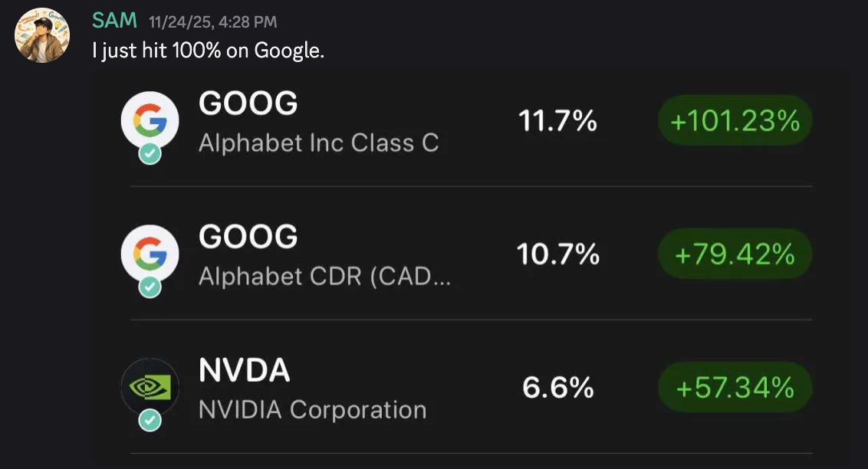Click the NVIDIA Corporation name
868x469 pixels.
click(313, 410)
